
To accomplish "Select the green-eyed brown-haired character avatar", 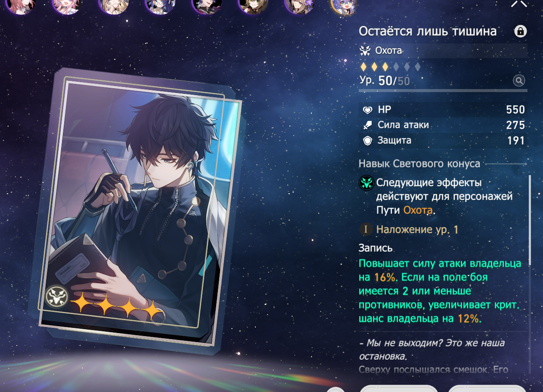I will coord(252,5).
